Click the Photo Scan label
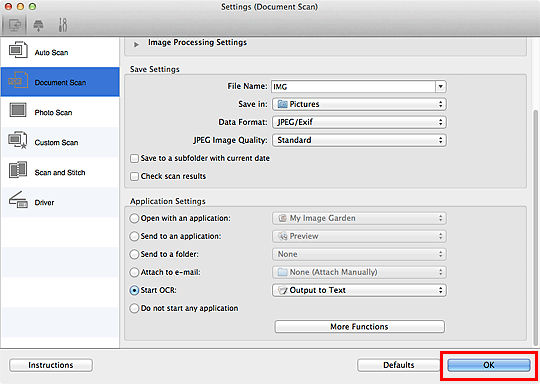Viewport: 540px width, 384px height. [53, 113]
